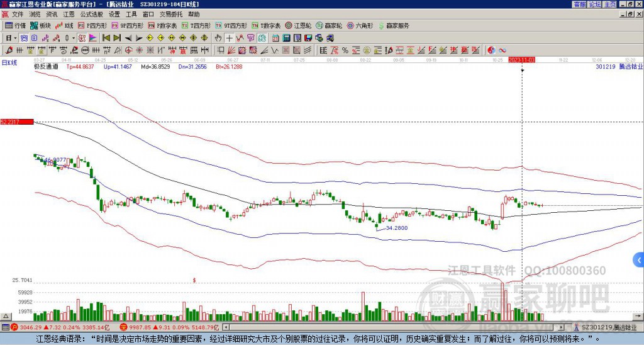
Task: Select the red pencil drawing tool
Action: coord(8,50)
